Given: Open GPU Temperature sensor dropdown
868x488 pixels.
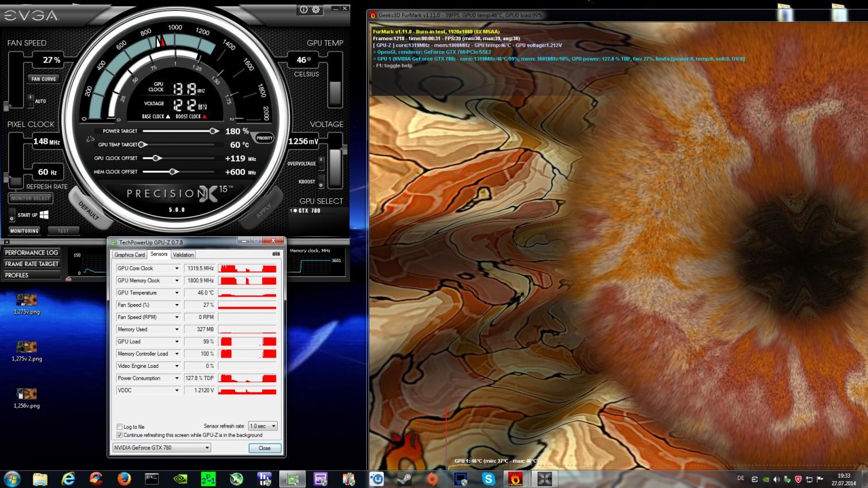Looking at the screenshot, I should [176, 293].
